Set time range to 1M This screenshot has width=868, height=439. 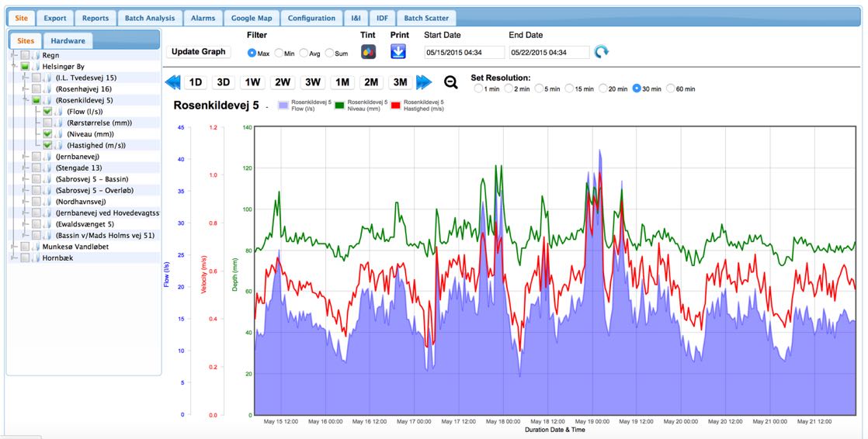point(342,82)
